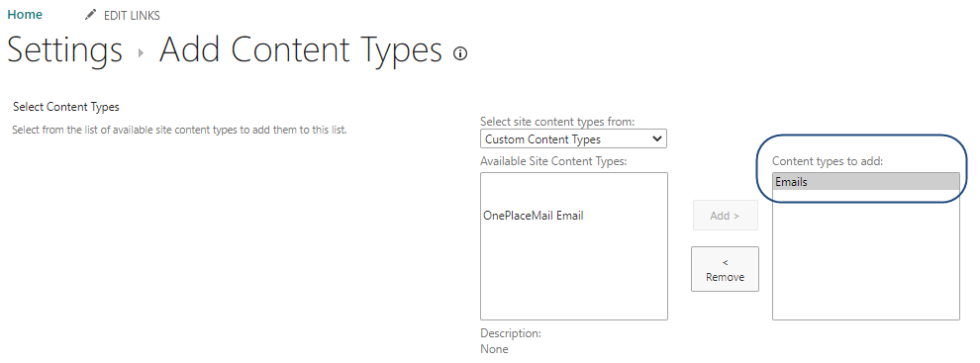Click the breadcrumb arrow separator after Settings
980x363 pixels.
point(141,53)
